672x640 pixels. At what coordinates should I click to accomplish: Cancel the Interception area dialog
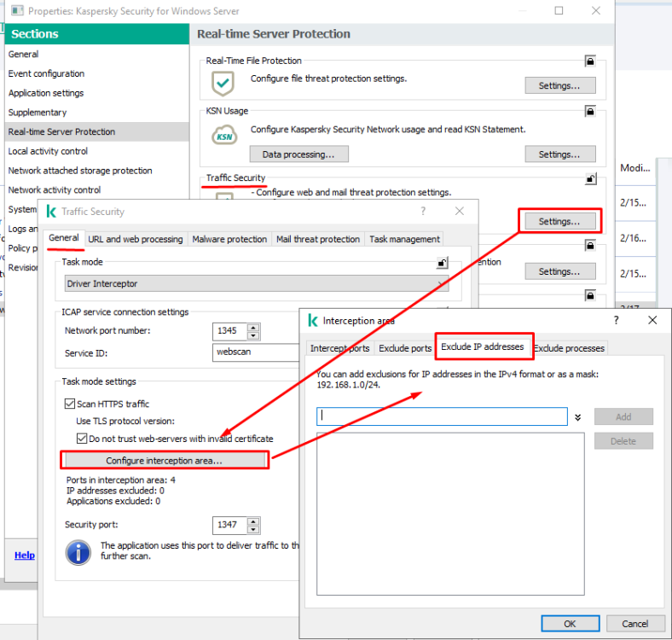pyautogui.click(x=634, y=624)
